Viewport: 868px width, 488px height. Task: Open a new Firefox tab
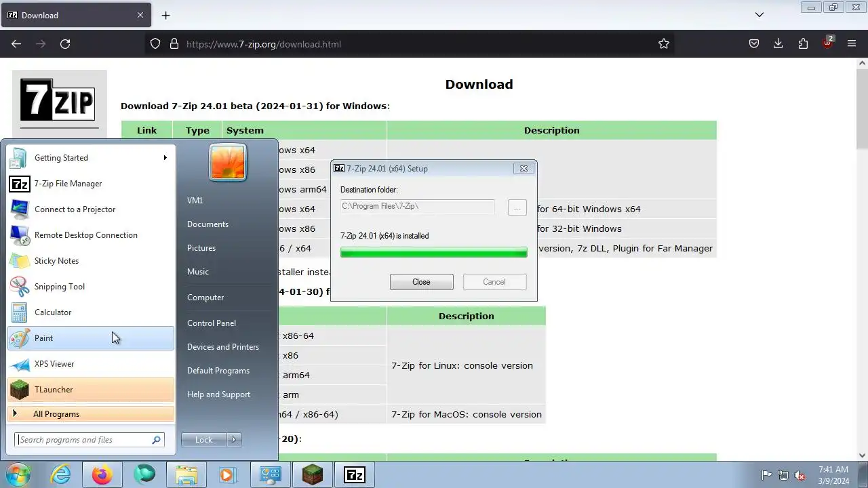coord(165,15)
